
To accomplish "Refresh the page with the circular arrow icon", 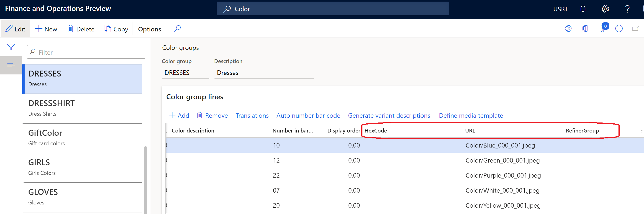I will tap(619, 29).
